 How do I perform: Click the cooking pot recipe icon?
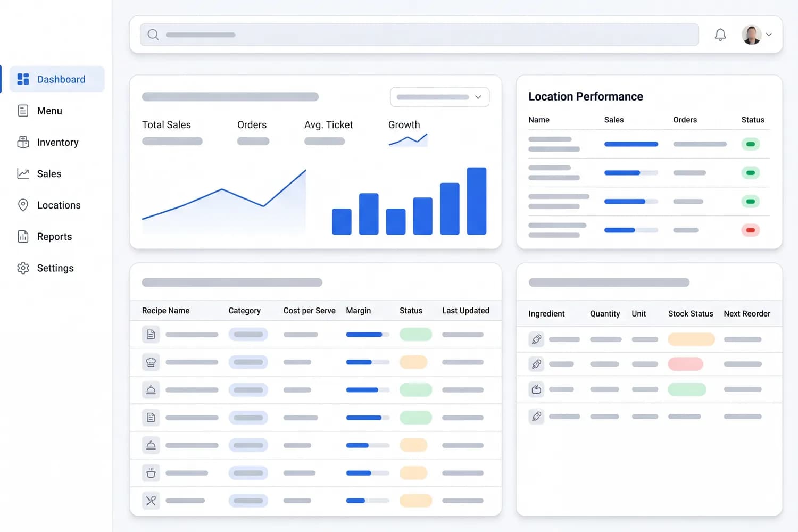coord(151,473)
